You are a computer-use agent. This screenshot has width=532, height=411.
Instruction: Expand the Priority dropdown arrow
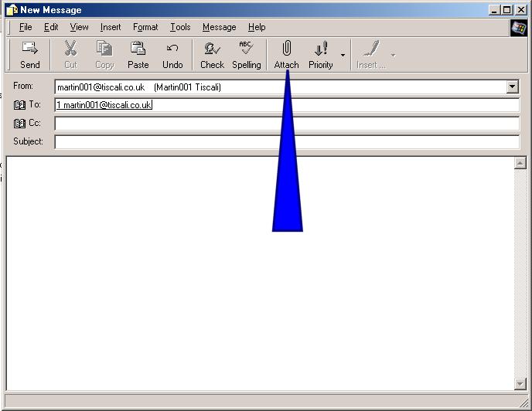coord(343,56)
